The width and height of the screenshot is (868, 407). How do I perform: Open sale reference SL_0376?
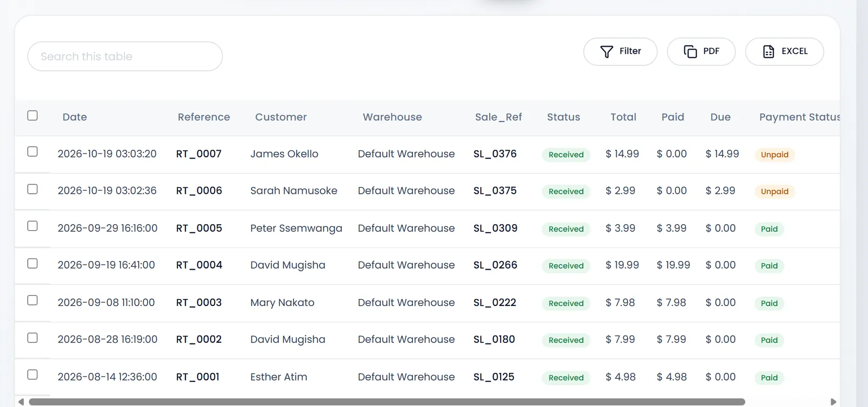(x=495, y=154)
